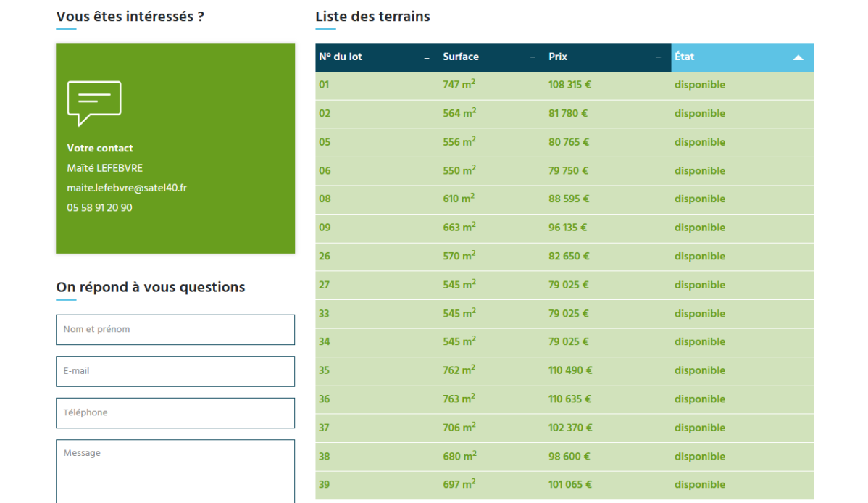Focus the Message text area
868x503 pixels.
pos(175,471)
